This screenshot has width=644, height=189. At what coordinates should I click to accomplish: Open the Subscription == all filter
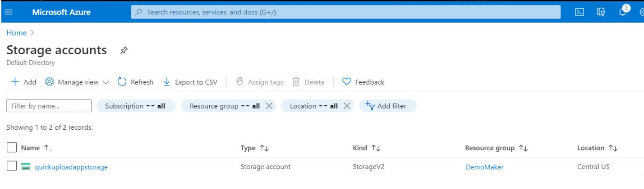pyautogui.click(x=136, y=106)
